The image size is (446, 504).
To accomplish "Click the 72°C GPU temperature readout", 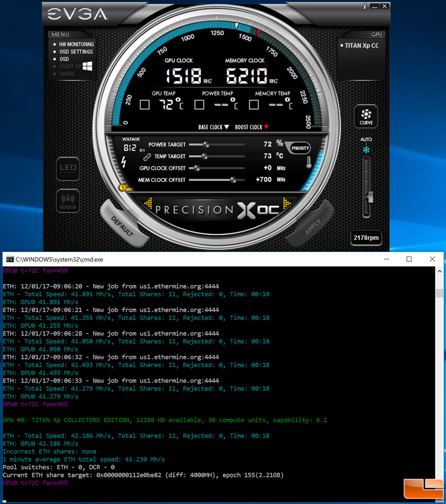I will [172, 104].
